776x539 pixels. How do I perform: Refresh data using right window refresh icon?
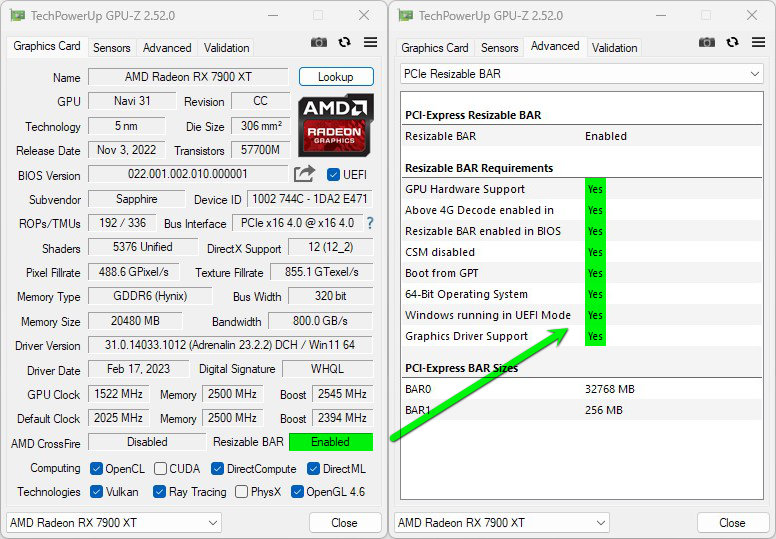(x=732, y=43)
